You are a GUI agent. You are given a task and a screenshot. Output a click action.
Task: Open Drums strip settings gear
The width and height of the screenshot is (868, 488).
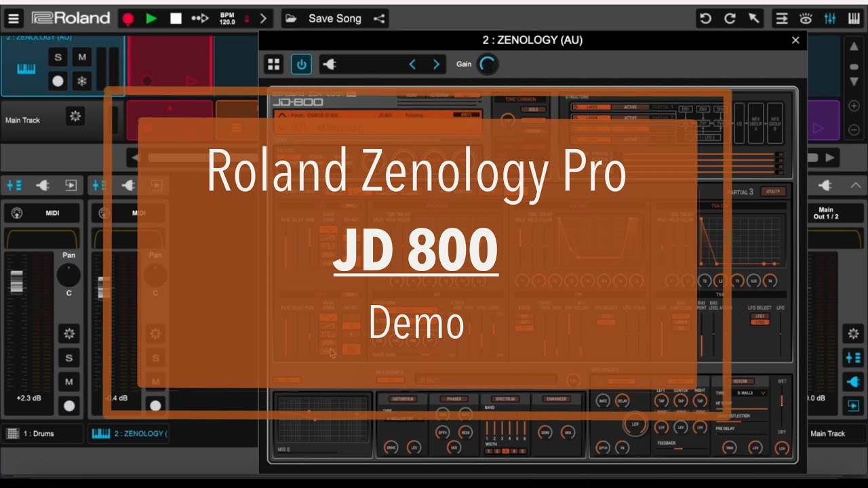68,333
